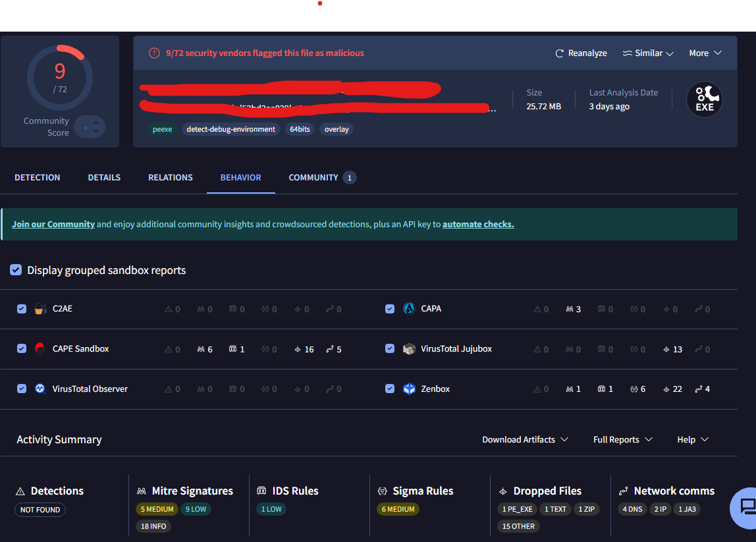Click CAPE Sandbox dropped files count 16

pyautogui.click(x=304, y=349)
